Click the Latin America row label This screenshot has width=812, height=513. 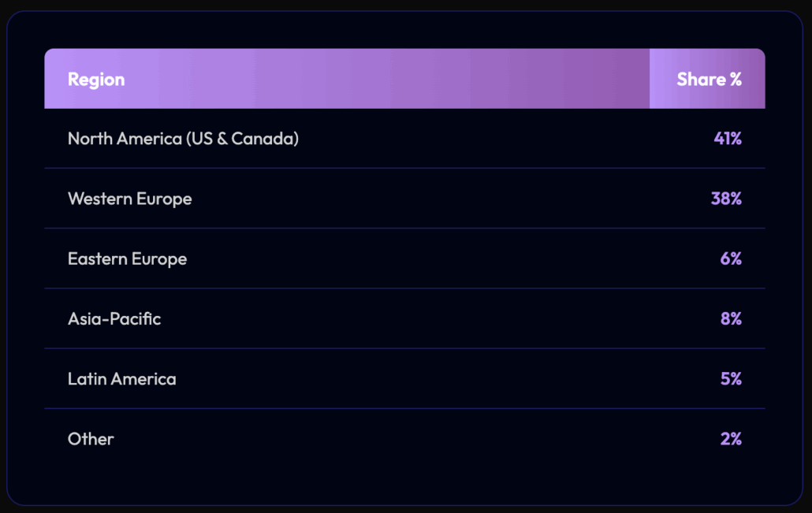122,379
